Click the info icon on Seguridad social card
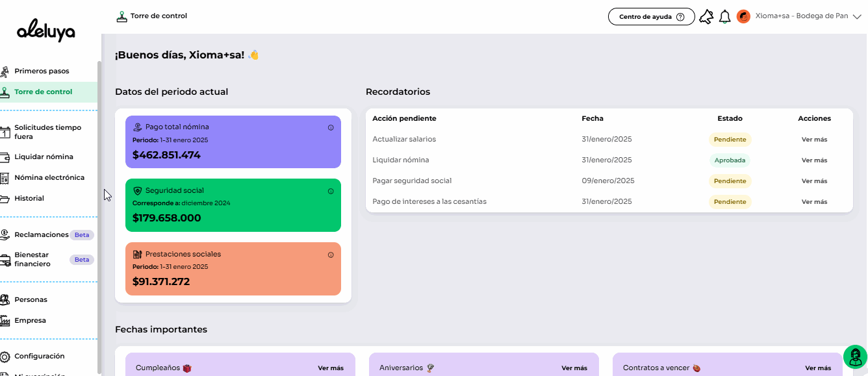 (331, 191)
